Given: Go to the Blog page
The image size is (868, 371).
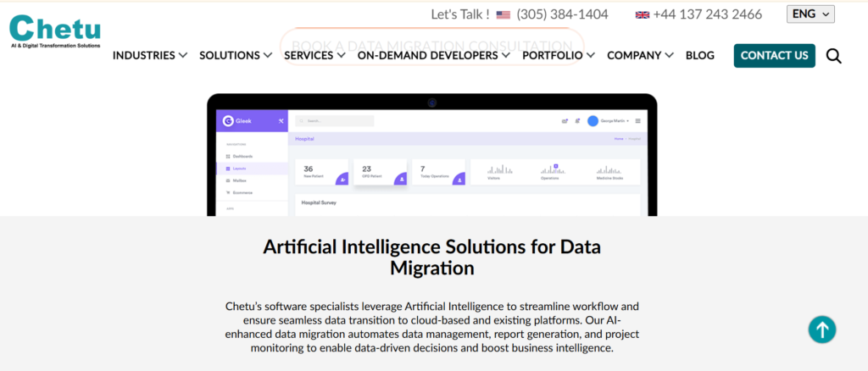Looking at the screenshot, I should point(699,55).
